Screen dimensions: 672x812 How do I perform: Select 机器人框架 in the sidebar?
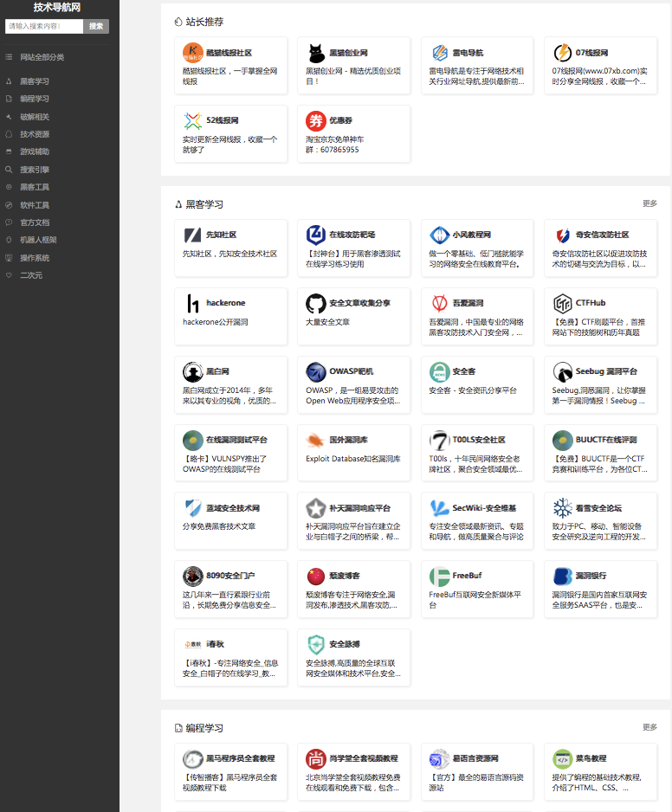coord(38,240)
